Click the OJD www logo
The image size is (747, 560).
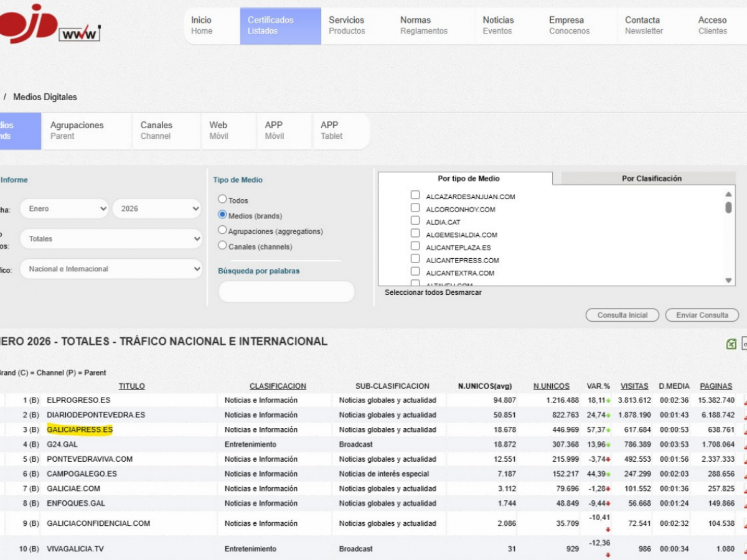50,25
